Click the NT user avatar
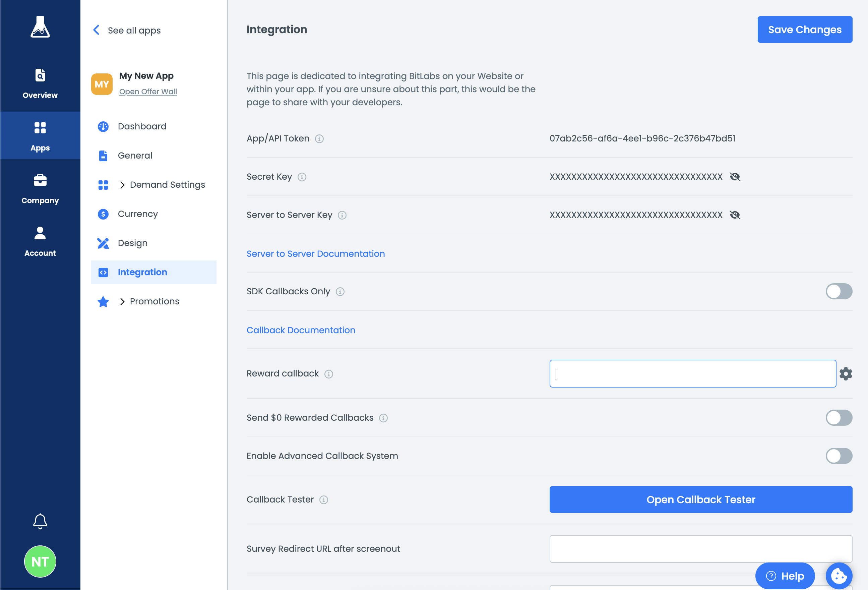The width and height of the screenshot is (868, 590). click(40, 561)
